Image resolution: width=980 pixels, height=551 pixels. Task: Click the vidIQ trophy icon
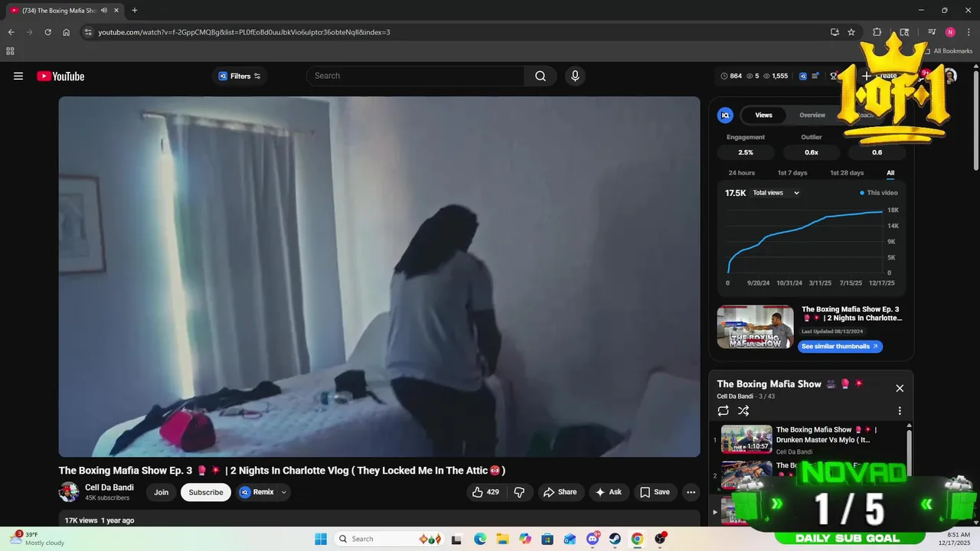click(833, 76)
